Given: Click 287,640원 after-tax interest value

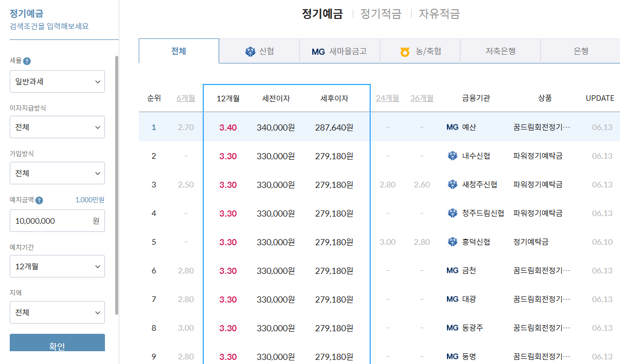Looking at the screenshot, I should coord(334,127).
